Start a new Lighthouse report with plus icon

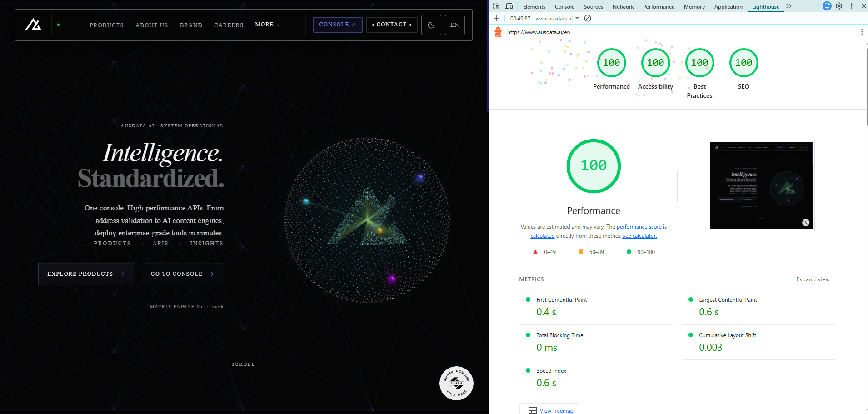[x=496, y=18]
